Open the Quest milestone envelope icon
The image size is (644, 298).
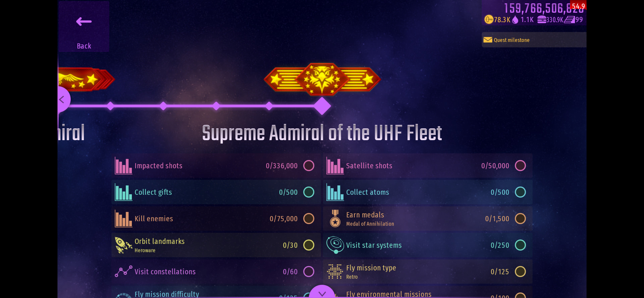click(488, 40)
